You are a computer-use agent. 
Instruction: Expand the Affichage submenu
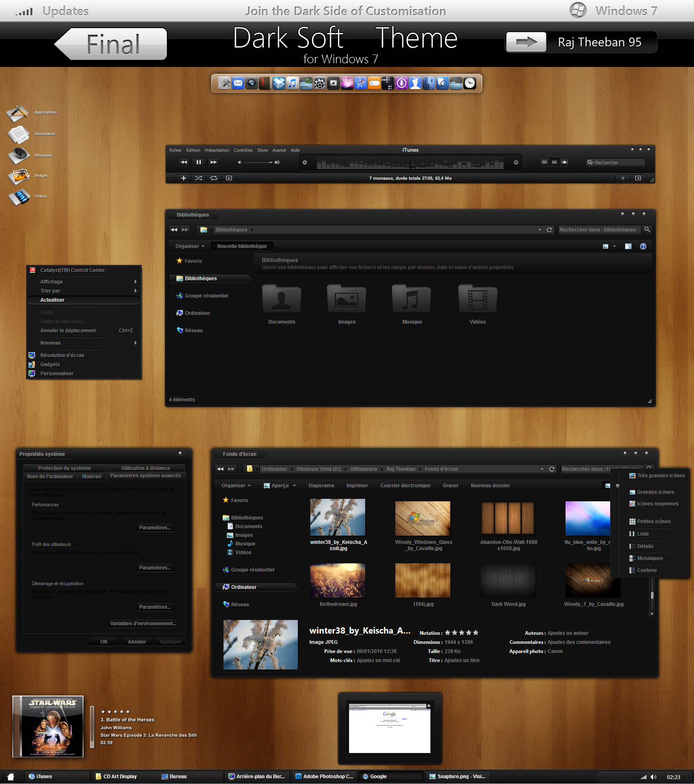[x=84, y=282]
